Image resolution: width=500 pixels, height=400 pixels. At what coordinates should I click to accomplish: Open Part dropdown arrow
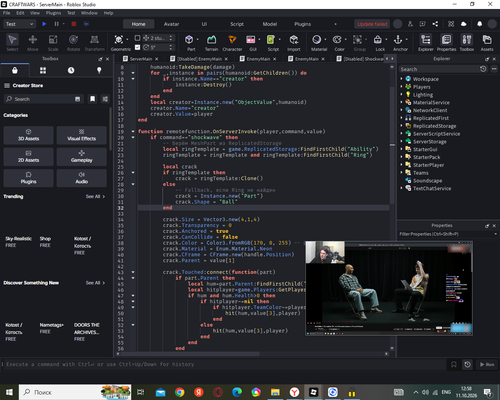point(198,39)
